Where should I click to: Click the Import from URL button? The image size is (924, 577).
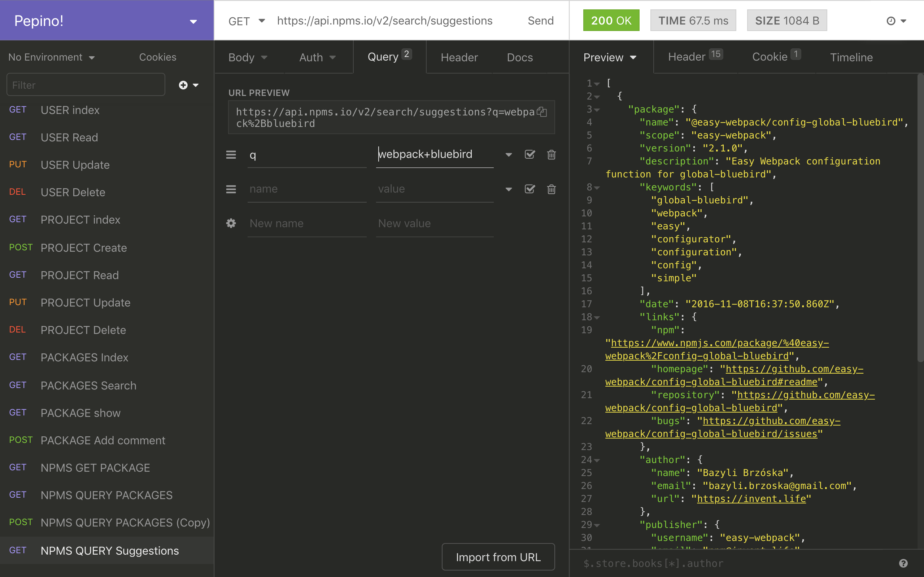497,557
